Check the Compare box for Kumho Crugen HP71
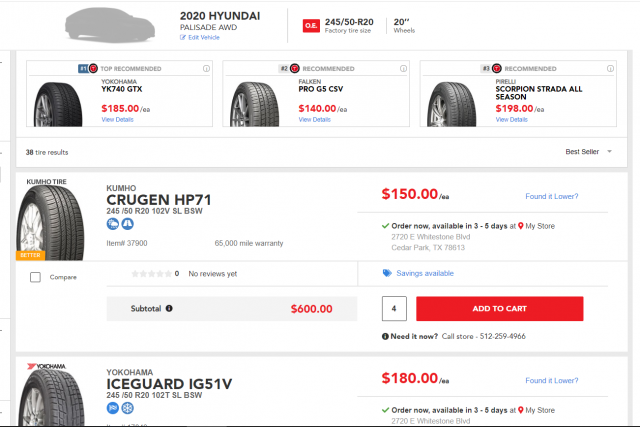640x427 pixels. [x=35, y=277]
